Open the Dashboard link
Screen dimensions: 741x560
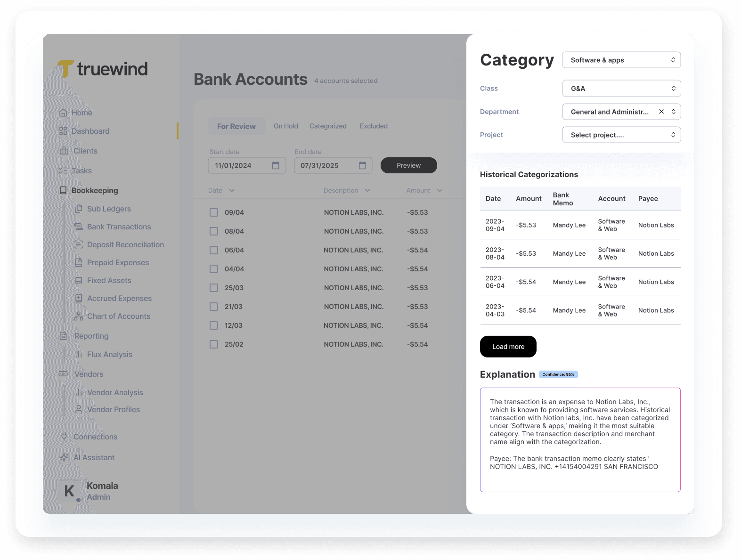coord(90,131)
